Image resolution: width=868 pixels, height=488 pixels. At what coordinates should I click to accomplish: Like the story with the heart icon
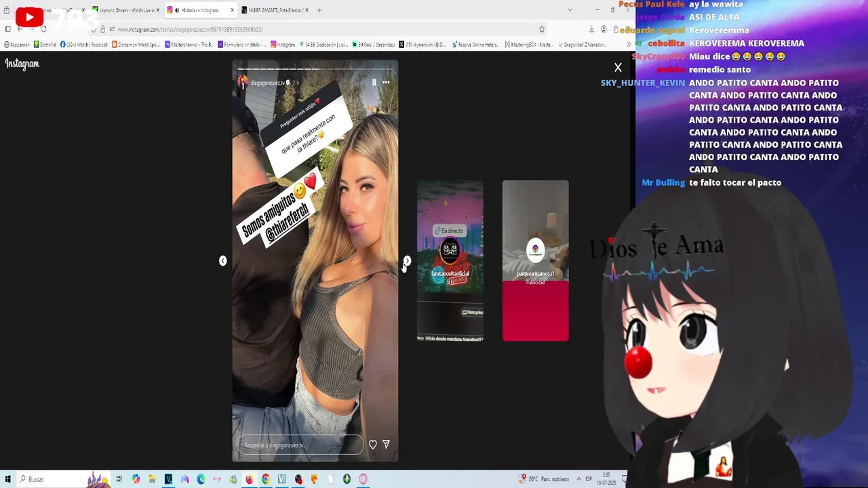coord(372,445)
